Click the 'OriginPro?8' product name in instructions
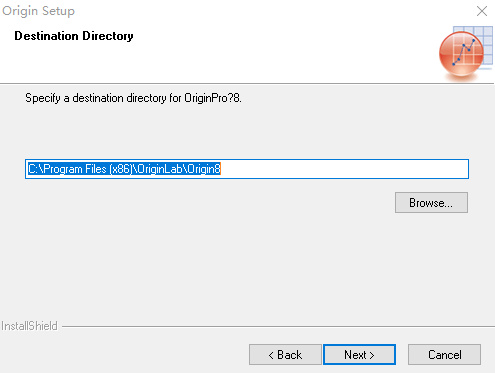Viewport: 495px width, 373px height. point(212,98)
